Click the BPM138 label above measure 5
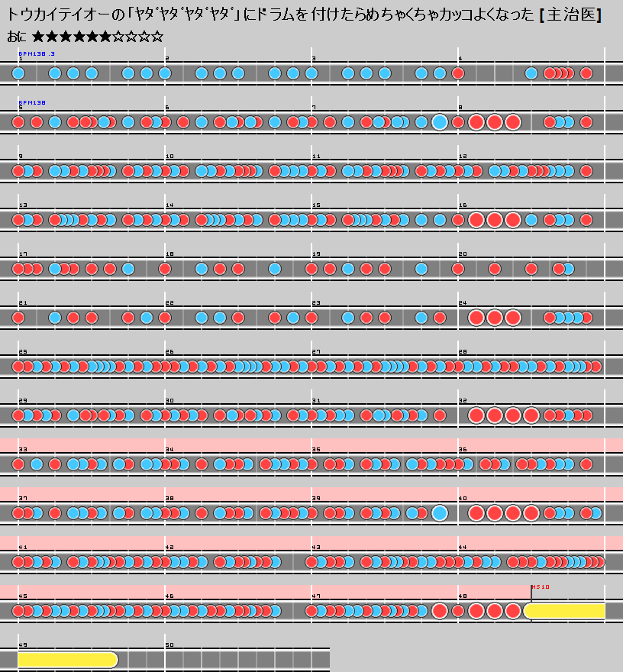 coord(32,102)
